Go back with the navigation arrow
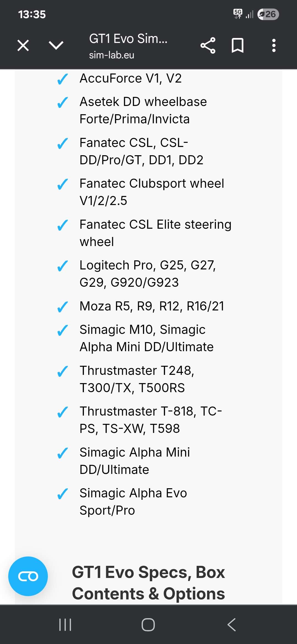The height and width of the screenshot is (644, 297). 232,624
